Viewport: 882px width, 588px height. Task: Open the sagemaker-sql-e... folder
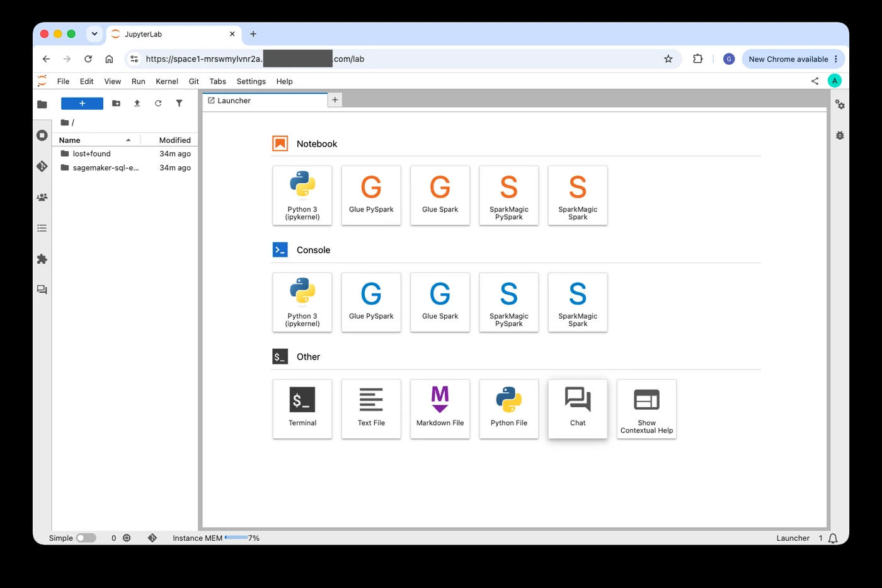coord(125,168)
